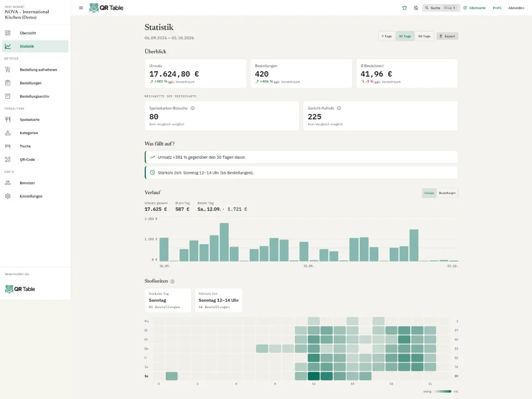Click the Bestellungsarchiv archive icon
Viewport: 532px width, 399px height.
[x=8, y=96]
